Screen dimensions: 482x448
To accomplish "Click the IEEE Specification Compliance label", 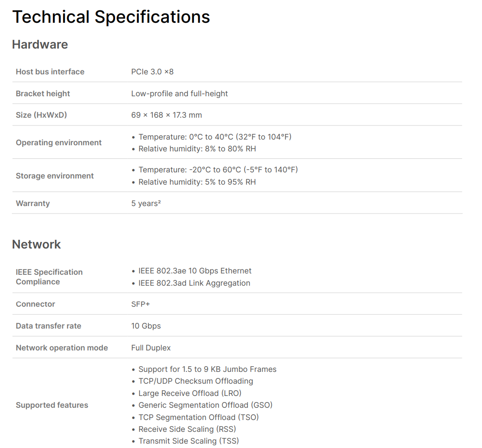I will point(49,277).
